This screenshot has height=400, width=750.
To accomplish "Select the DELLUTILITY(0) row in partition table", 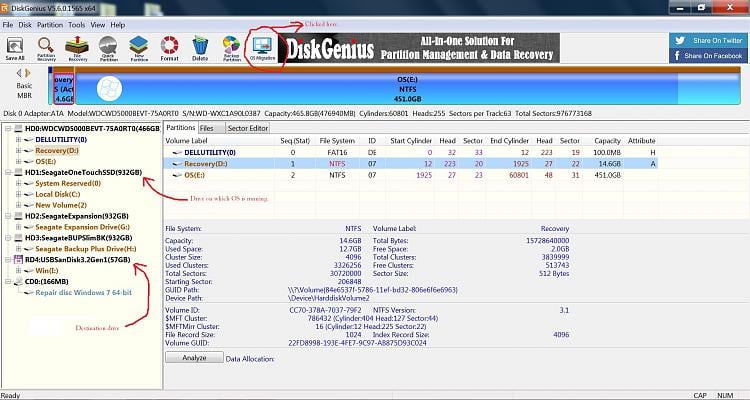I will point(411,153).
